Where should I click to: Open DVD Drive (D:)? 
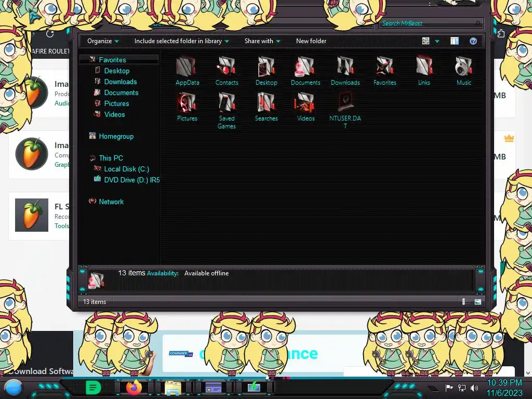click(131, 180)
